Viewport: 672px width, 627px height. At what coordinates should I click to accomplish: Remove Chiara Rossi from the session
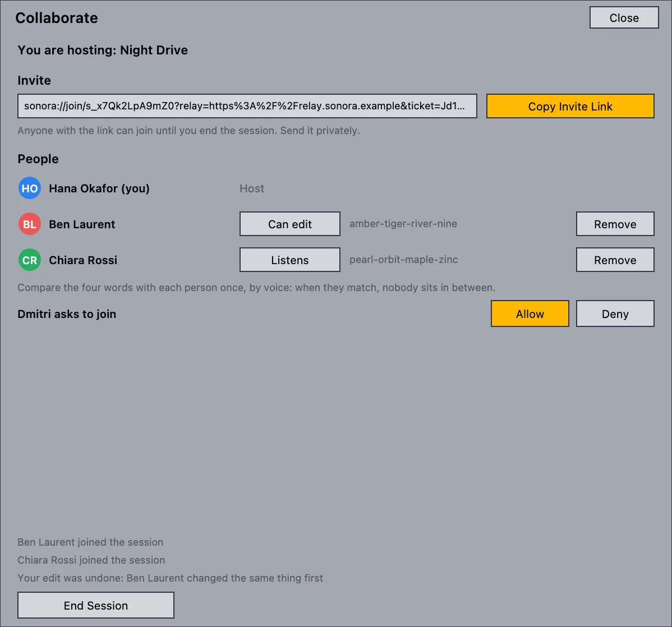[x=615, y=260]
